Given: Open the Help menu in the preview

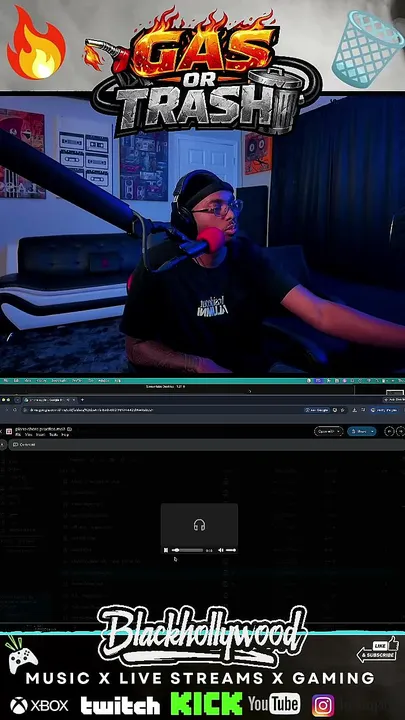Looking at the screenshot, I should click(65, 434).
